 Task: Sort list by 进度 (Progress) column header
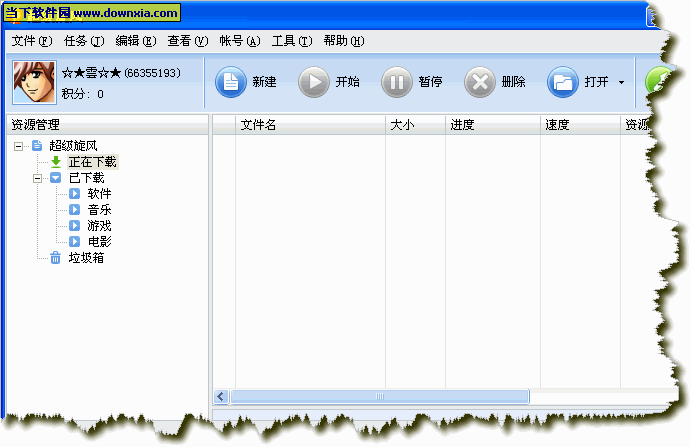[490, 125]
